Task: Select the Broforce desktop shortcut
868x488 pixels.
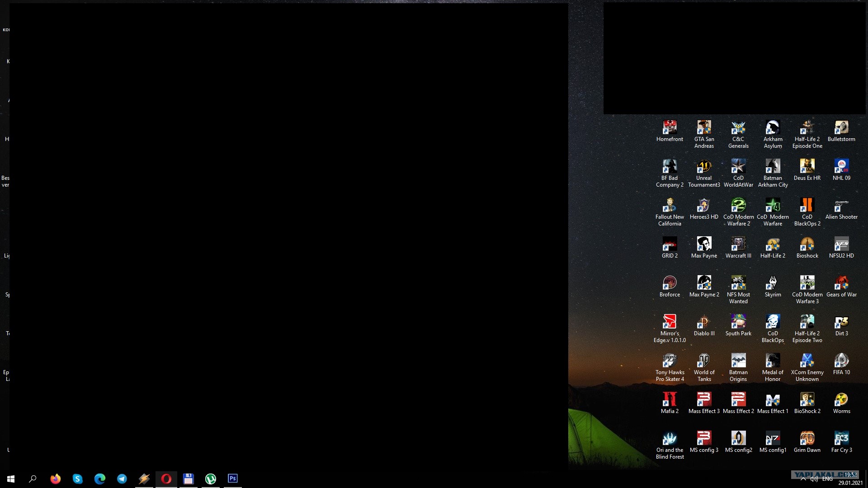Action: pyautogui.click(x=670, y=286)
